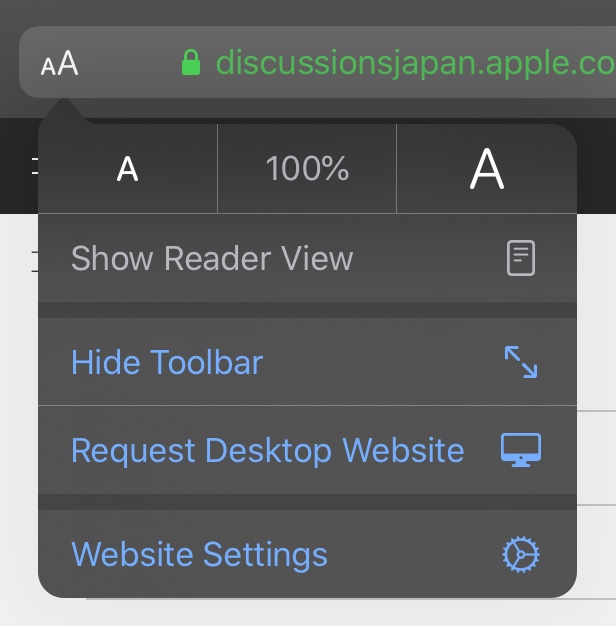Tap address bar space between aA and padlock
616x626 pixels.
pos(128,64)
